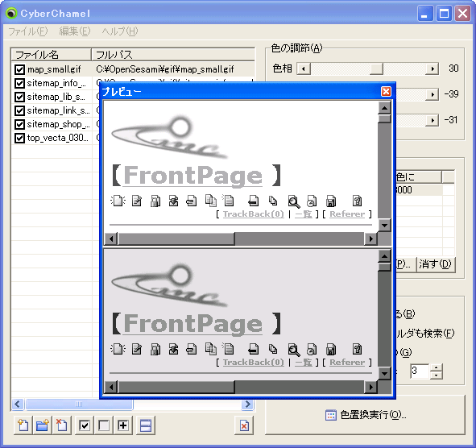Click the document with red X button at list's right
The height and width of the screenshot is (448, 476).
click(244, 425)
